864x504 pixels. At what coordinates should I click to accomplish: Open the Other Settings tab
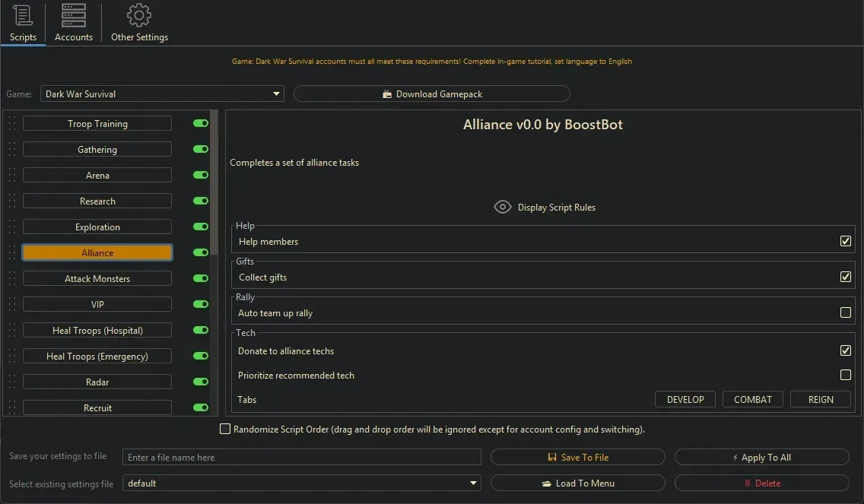click(139, 23)
